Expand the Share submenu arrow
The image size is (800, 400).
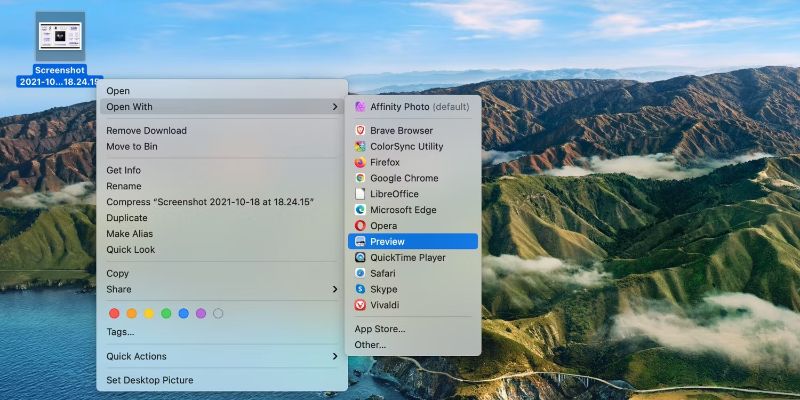point(335,290)
